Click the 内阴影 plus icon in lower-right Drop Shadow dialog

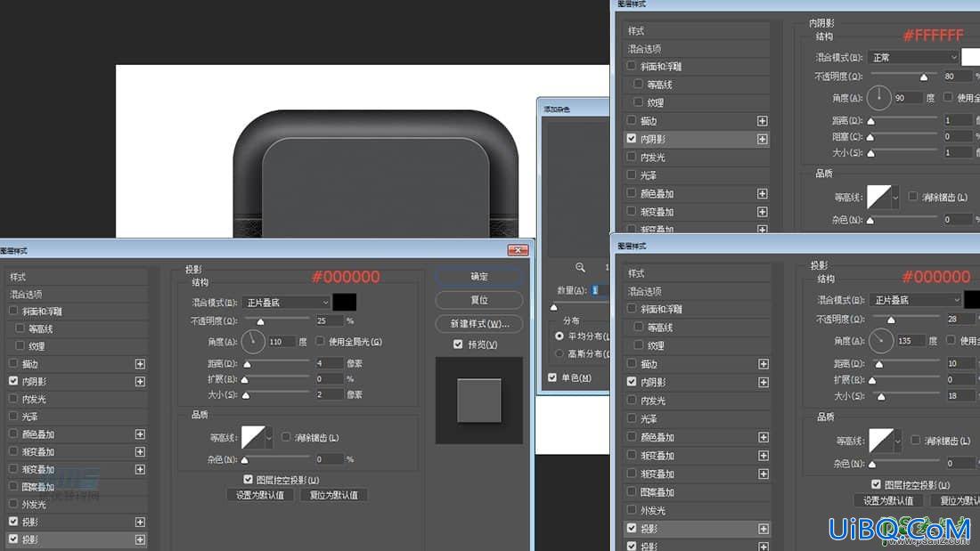click(x=764, y=382)
